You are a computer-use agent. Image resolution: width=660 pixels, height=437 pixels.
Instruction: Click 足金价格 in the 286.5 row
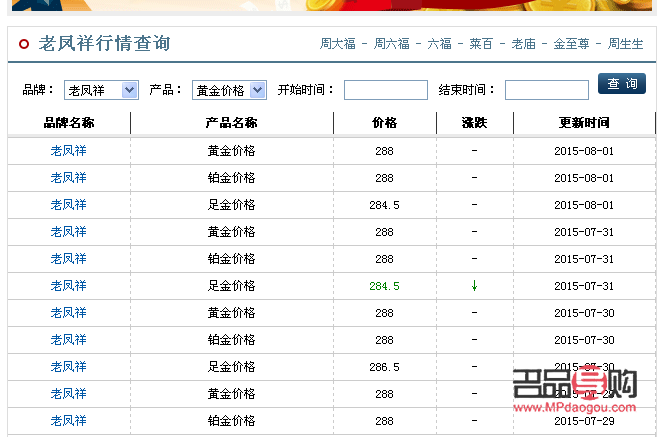(232, 367)
